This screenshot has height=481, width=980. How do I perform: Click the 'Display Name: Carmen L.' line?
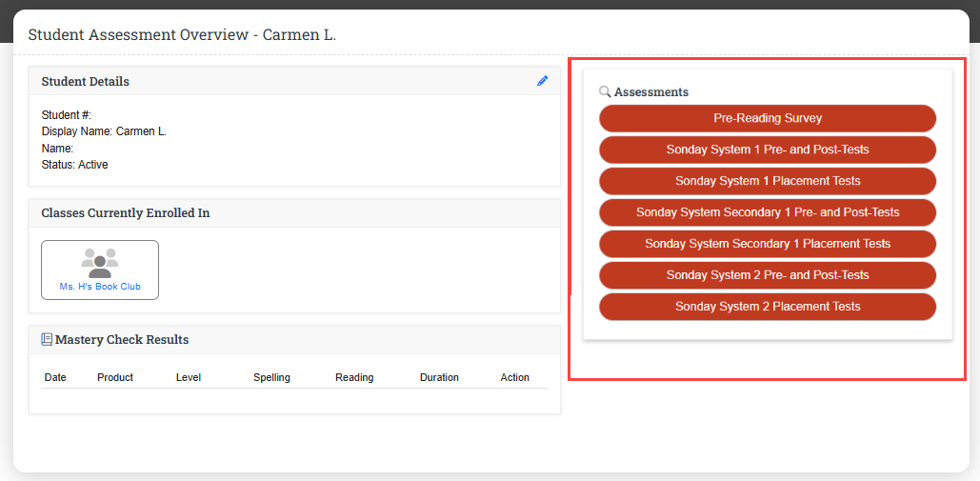click(x=104, y=131)
